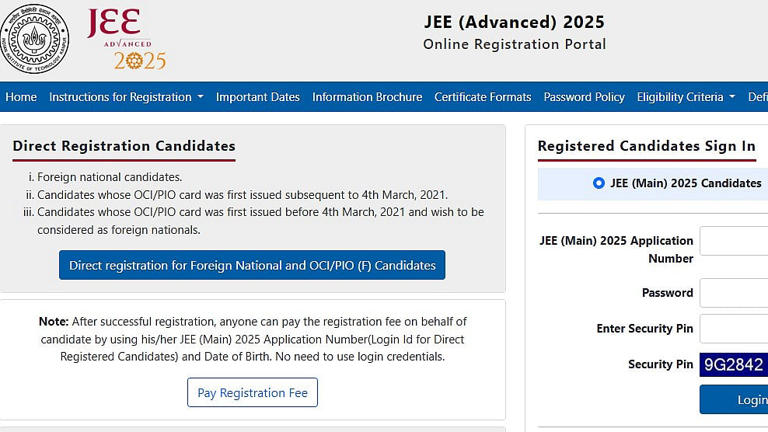Open Password Policy menu item
This screenshot has width=768, height=432.
click(x=584, y=97)
